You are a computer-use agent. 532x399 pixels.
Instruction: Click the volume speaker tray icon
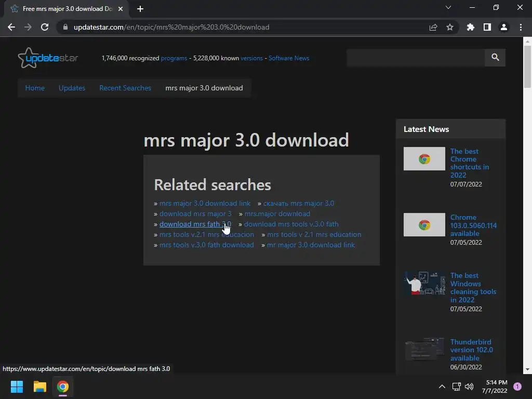[x=469, y=387]
